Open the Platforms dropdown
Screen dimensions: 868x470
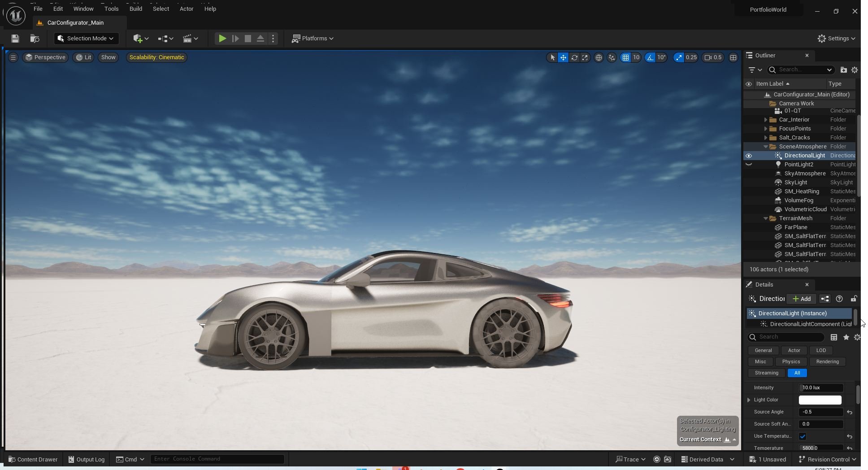tap(312, 39)
